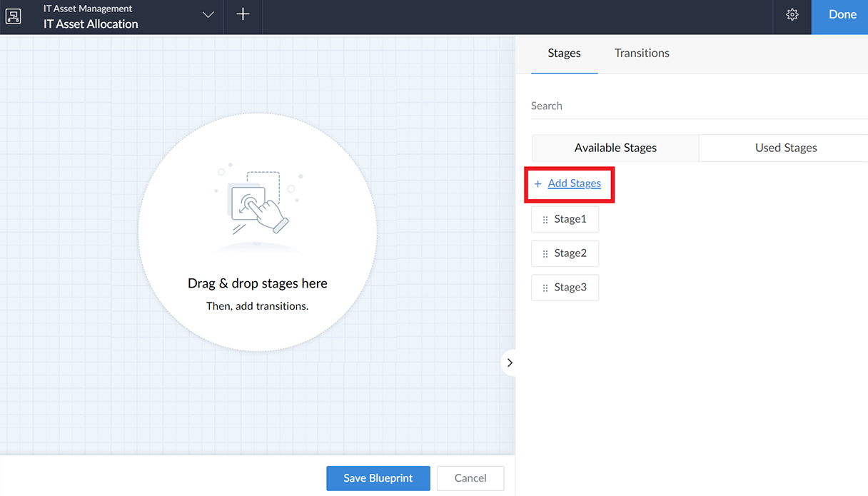Click the plus icon beside Add Stages
Viewport: 868px width, 496px height.
pyautogui.click(x=538, y=183)
